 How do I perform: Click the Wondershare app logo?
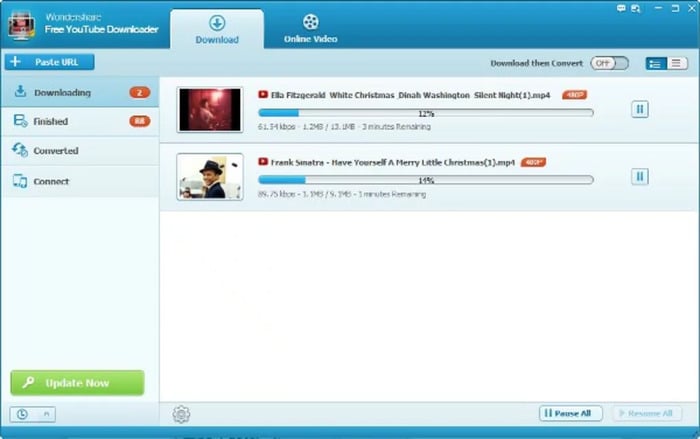(21, 26)
